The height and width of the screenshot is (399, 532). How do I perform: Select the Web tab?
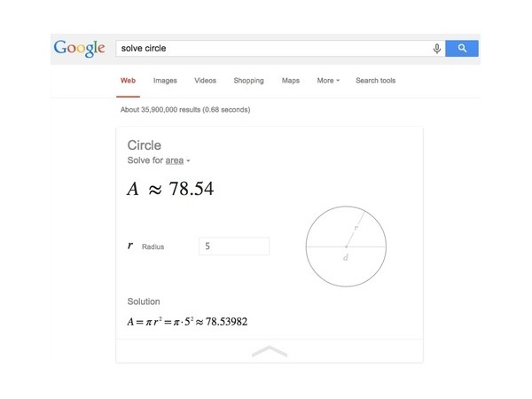click(127, 81)
